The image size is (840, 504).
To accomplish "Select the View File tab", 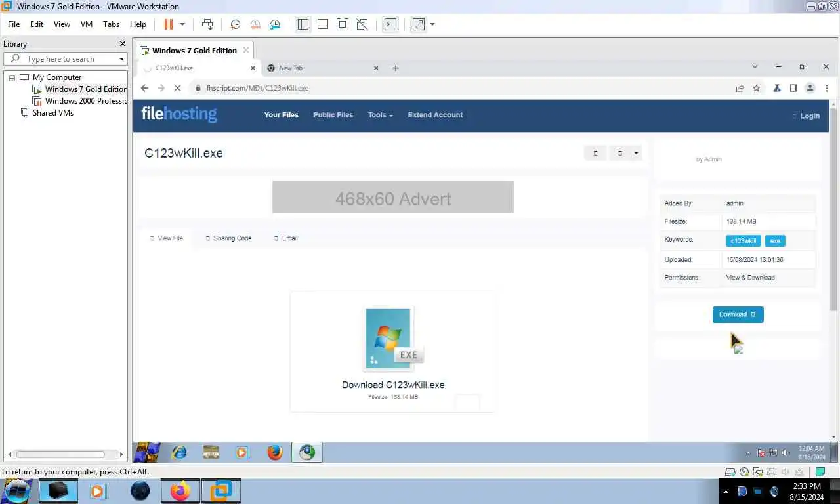I will click(x=167, y=238).
